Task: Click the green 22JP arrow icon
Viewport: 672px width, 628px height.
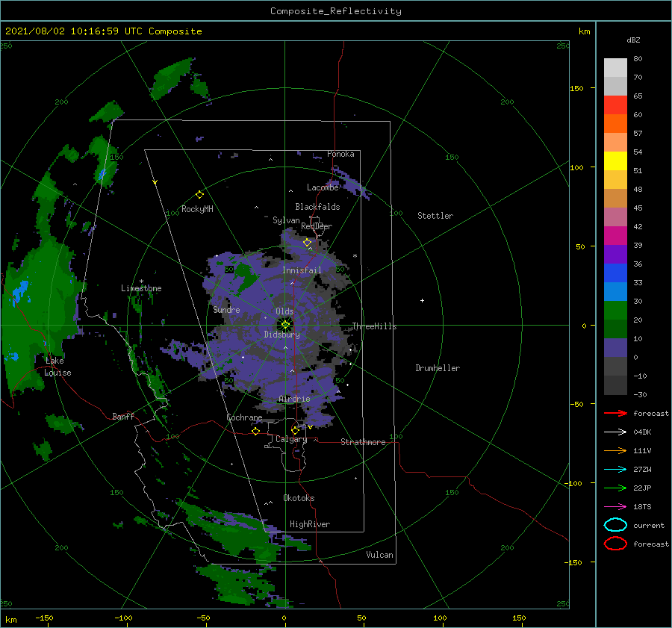Action: point(615,488)
